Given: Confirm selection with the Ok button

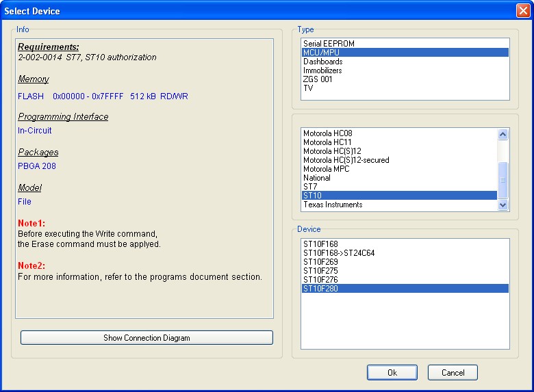Looking at the screenshot, I should pos(392,373).
